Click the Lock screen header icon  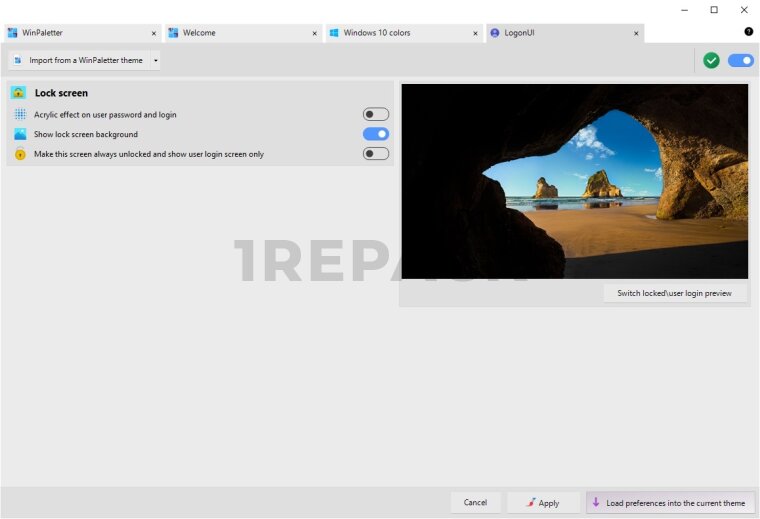(x=19, y=93)
